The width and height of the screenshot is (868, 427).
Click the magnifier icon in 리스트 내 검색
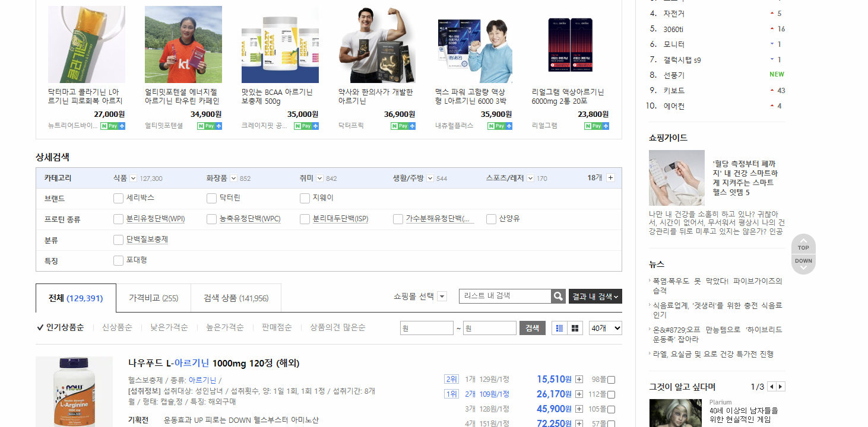557,296
